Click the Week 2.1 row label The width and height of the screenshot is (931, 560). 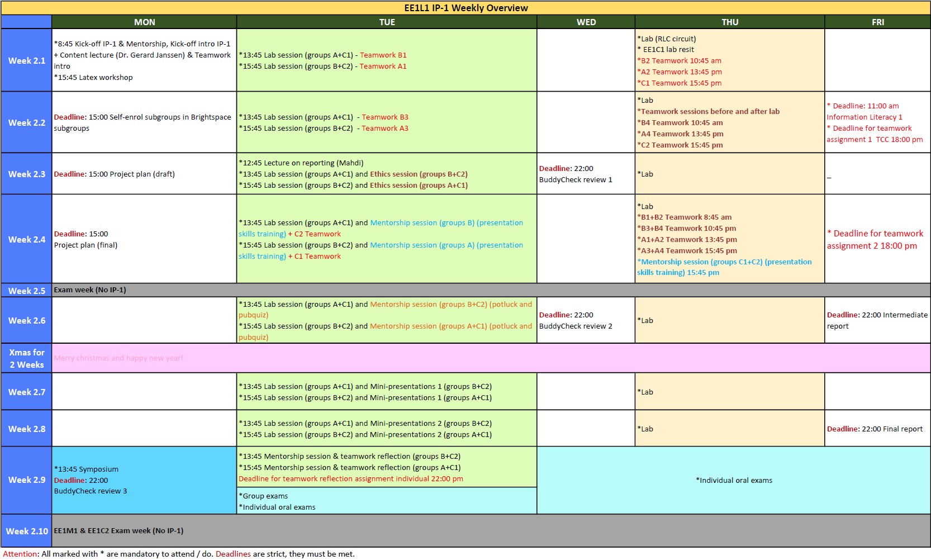click(26, 60)
